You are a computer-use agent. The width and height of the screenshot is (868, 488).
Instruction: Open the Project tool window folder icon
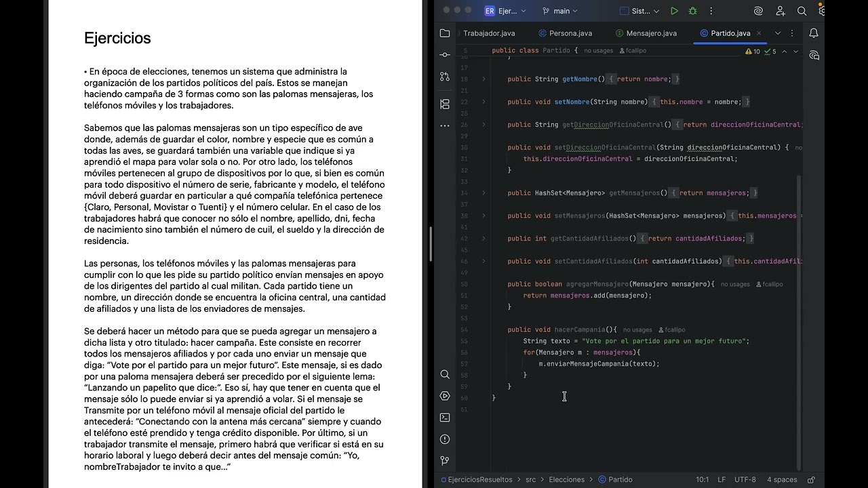tap(445, 33)
